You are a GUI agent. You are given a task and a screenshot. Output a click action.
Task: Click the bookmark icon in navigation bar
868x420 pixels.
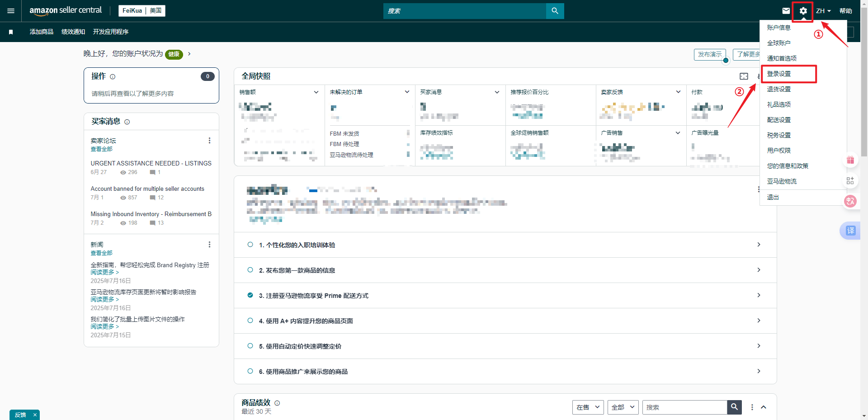[x=11, y=32]
